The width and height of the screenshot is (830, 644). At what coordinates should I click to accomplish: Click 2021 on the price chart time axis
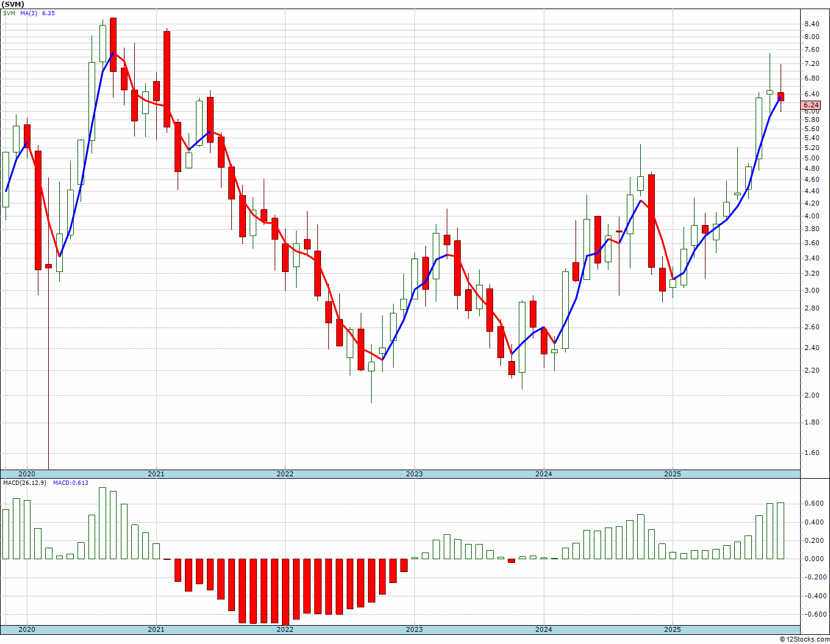156,474
